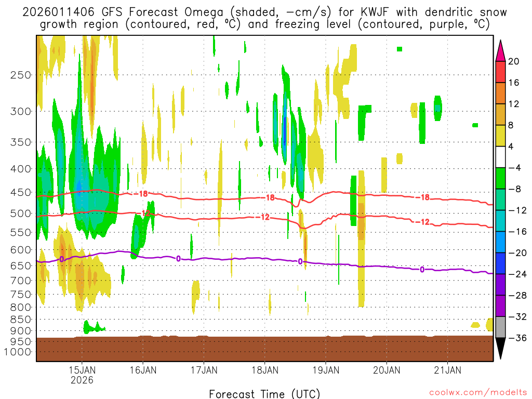Click the 600 pressure level label

(x=21, y=250)
